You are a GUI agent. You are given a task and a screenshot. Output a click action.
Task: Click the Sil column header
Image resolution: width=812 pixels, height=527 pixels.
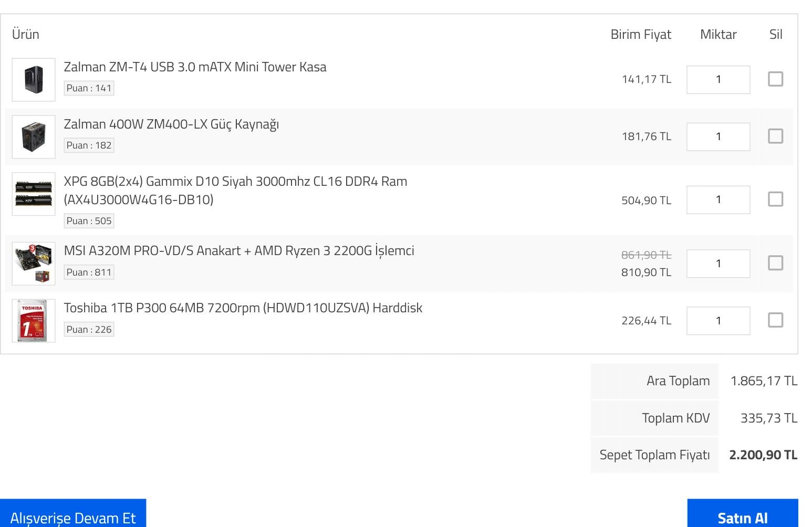click(x=776, y=35)
